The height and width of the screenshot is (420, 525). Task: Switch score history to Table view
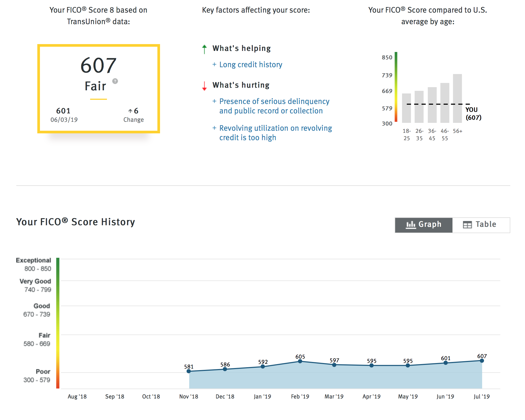point(481,225)
